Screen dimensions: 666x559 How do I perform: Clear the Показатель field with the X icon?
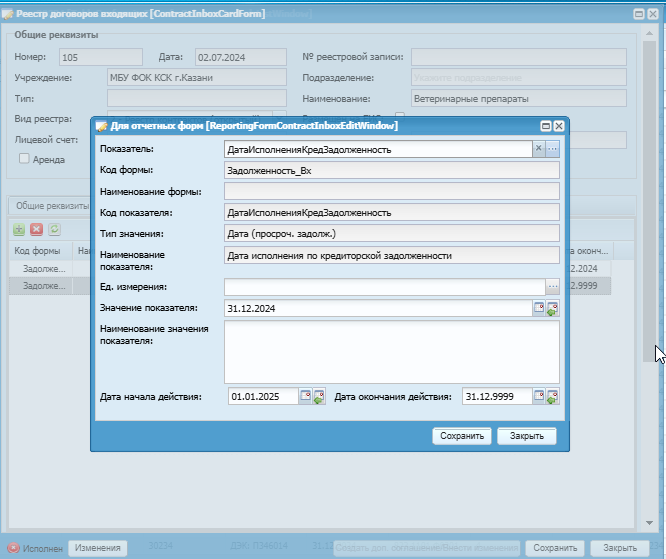539,149
